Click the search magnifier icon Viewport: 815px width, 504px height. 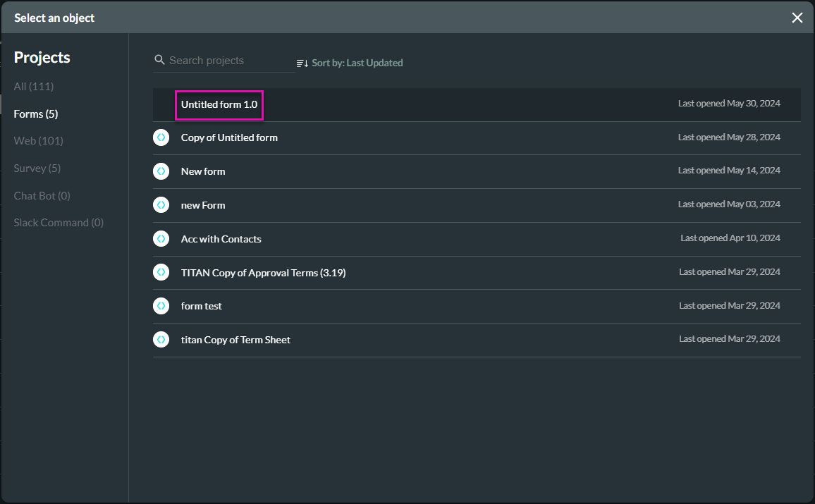(159, 60)
